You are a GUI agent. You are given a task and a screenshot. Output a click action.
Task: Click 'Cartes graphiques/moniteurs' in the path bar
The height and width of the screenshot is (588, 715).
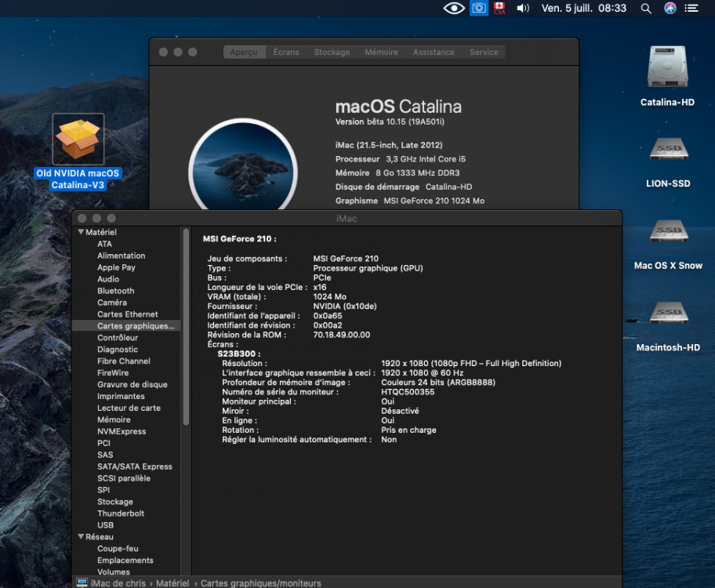pos(261,583)
